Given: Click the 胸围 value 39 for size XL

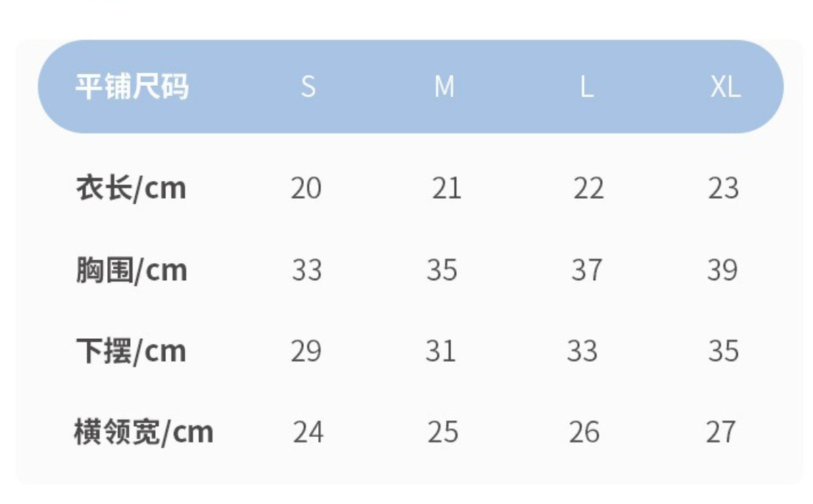Looking at the screenshot, I should click(x=722, y=271).
